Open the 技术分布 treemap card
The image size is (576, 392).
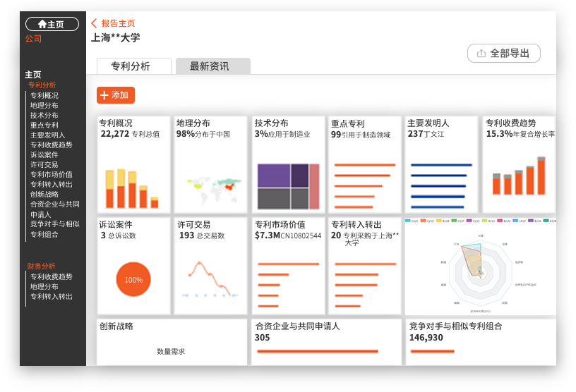[x=288, y=185]
